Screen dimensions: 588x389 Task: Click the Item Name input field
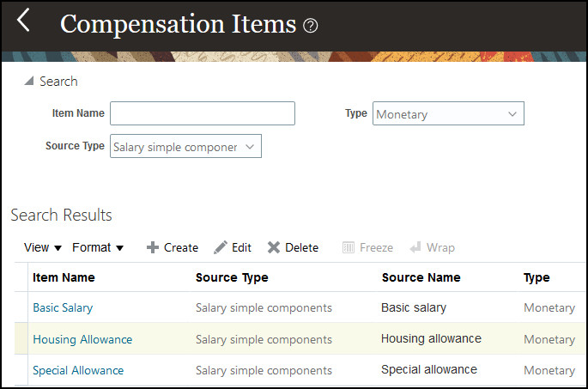pos(203,113)
